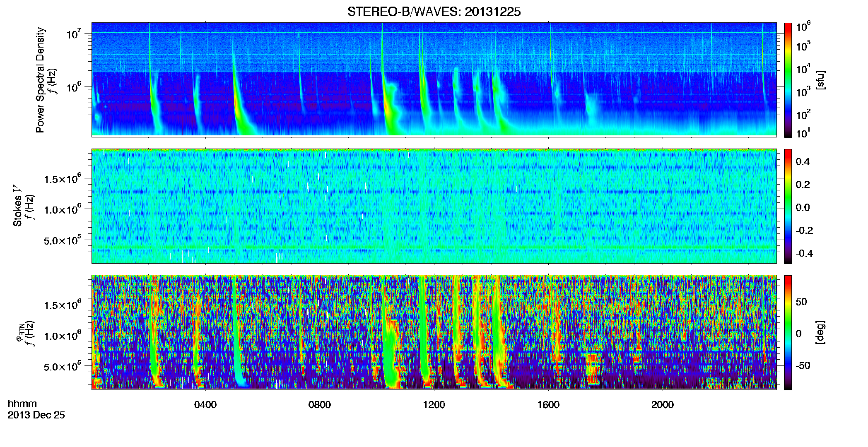
Task: Click the Stokes V spectrogram panel
Action: coord(434,206)
